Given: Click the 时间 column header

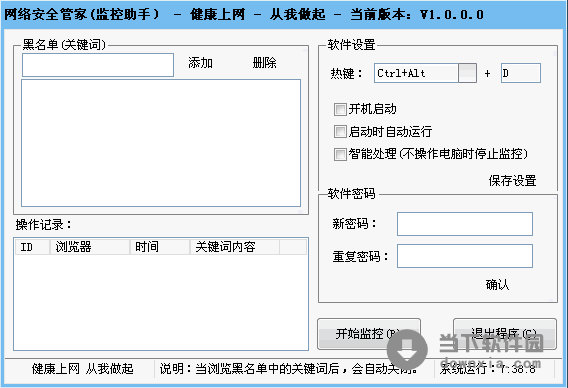Looking at the screenshot, I should (x=160, y=247).
